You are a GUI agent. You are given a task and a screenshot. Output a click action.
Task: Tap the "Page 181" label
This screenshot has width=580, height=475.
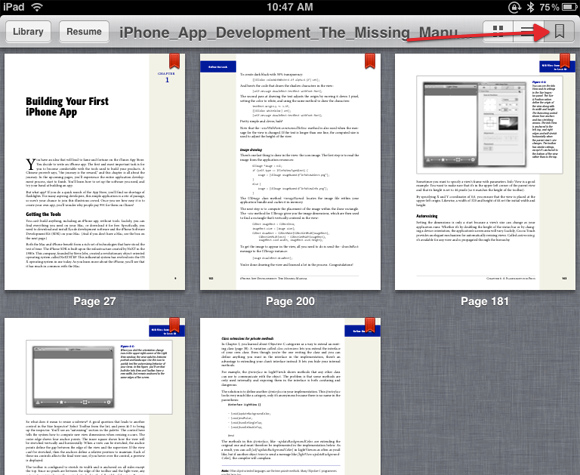[485, 301]
